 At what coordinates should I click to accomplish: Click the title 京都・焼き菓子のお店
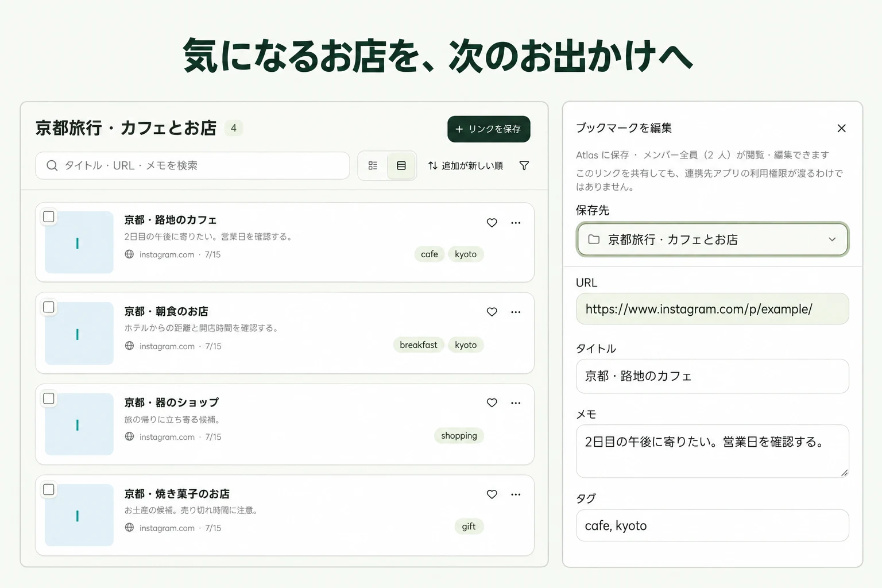point(177,494)
